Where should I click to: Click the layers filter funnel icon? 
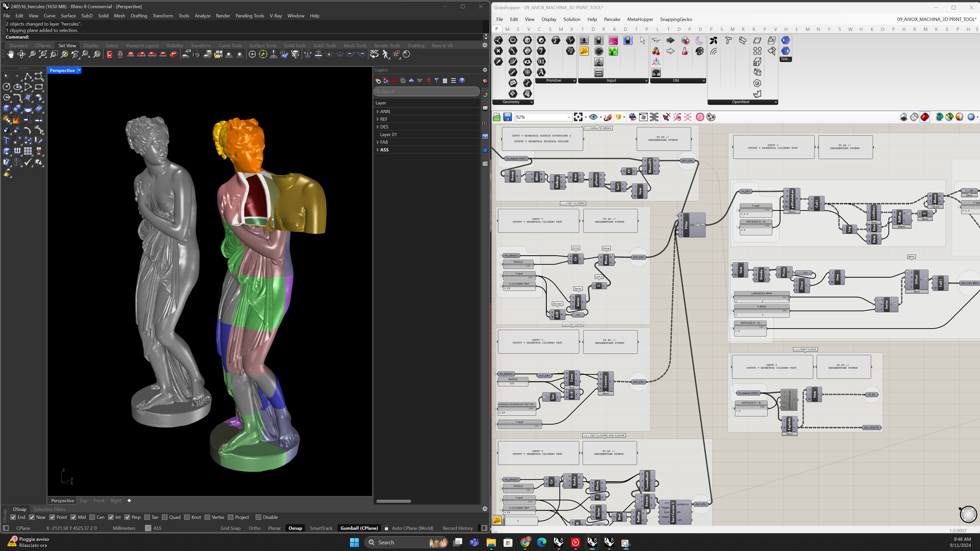coord(436,81)
